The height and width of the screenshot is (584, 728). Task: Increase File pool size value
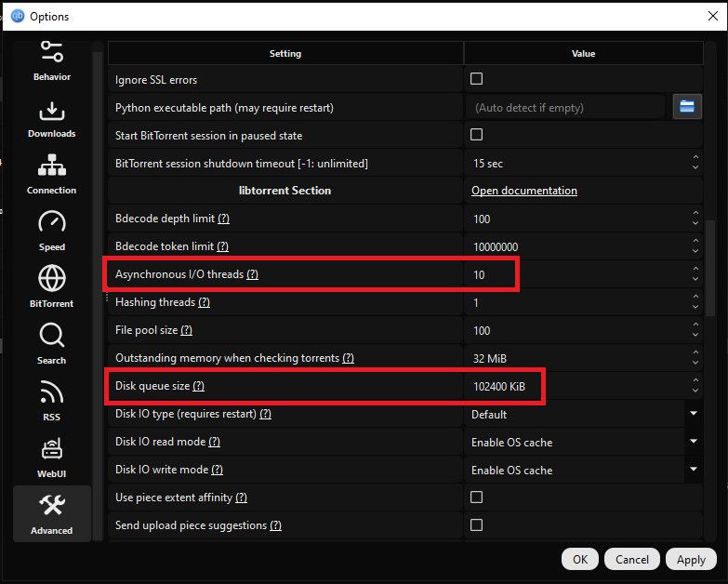tap(695, 325)
